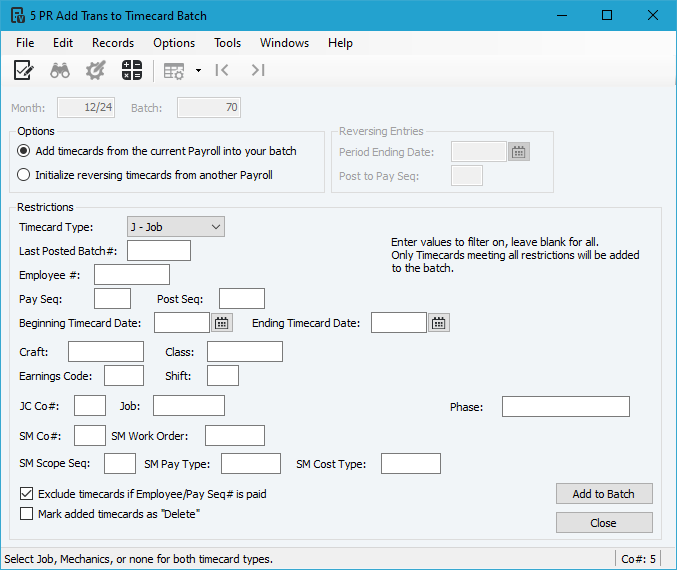Image resolution: width=677 pixels, height=570 pixels.
Task: Open the calculator toolbar icon
Action: pyautogui.click(x=132, y=70)
